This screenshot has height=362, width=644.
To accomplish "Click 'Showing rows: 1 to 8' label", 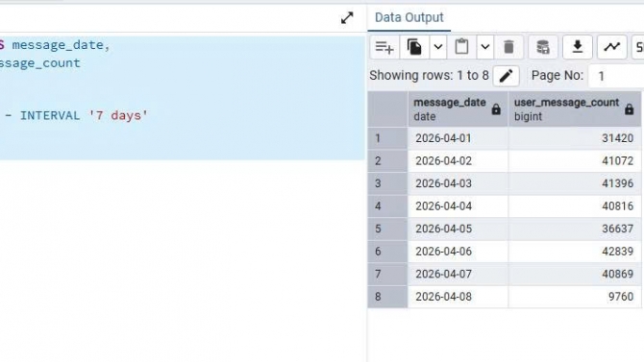I will 429,76.
